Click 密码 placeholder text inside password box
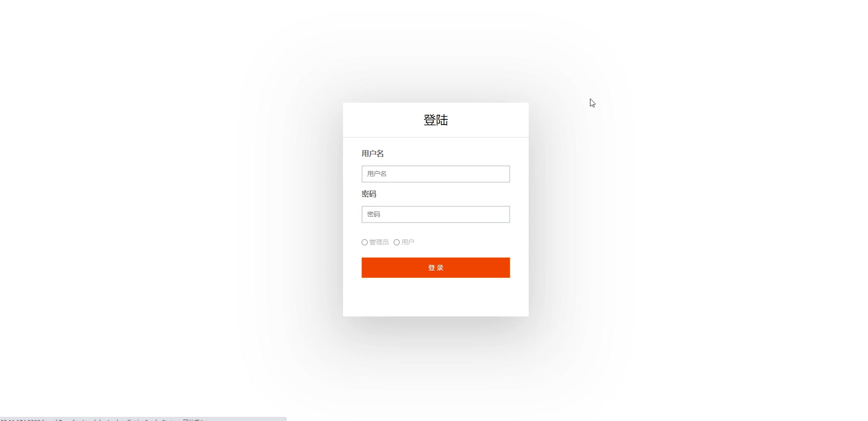This screenshot has width=868, height=421. pyautogui.click(x=374, y=214)
